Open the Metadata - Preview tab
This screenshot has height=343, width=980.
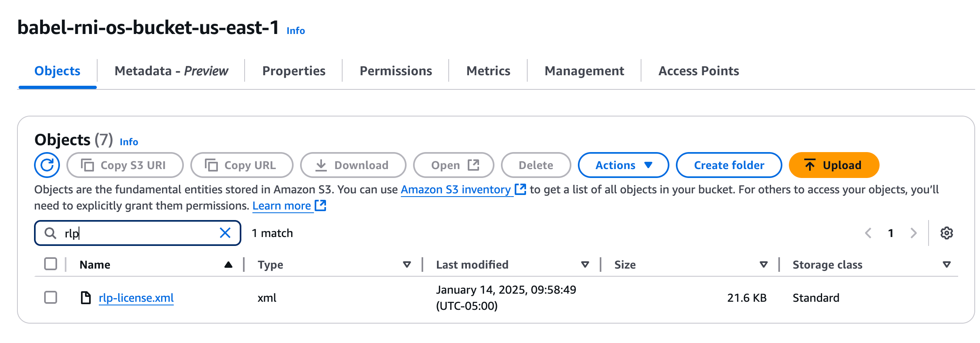pos(171,71)
